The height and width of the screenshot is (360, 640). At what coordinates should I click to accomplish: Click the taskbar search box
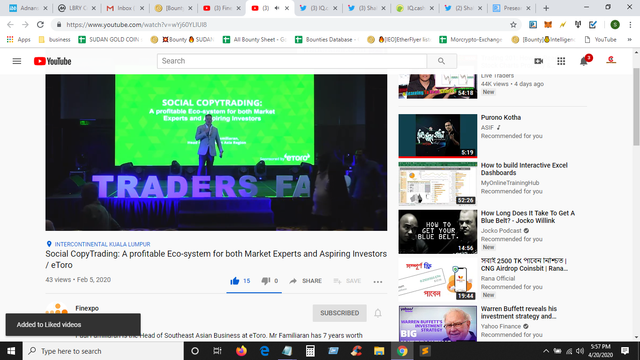103,351
